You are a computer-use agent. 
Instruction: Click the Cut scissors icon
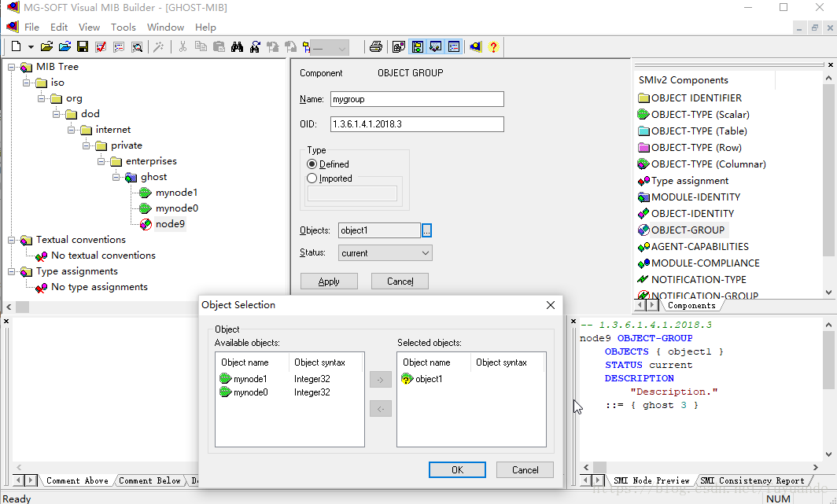tap(183, 47)
